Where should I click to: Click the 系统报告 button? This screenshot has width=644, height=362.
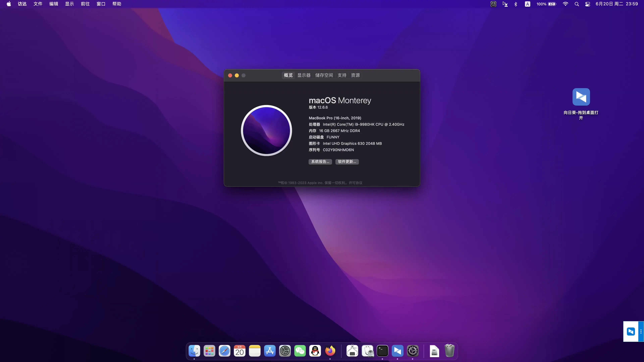coord(320,162)
